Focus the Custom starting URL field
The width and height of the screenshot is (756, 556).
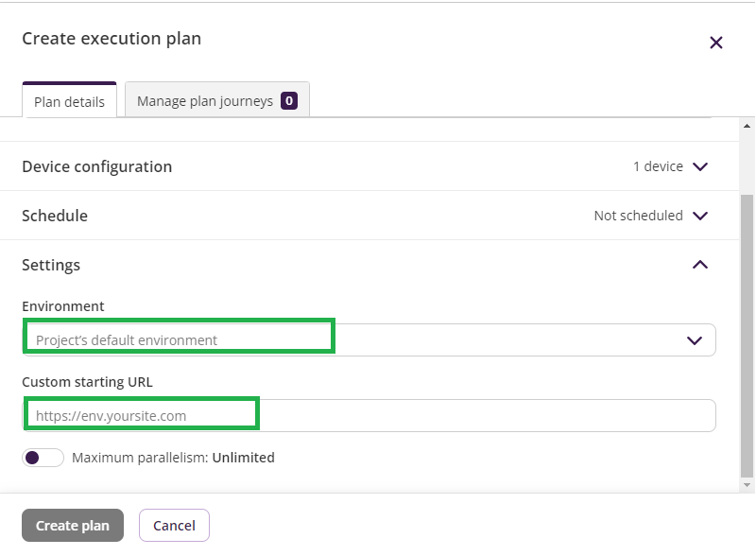[x=369, y=415]
